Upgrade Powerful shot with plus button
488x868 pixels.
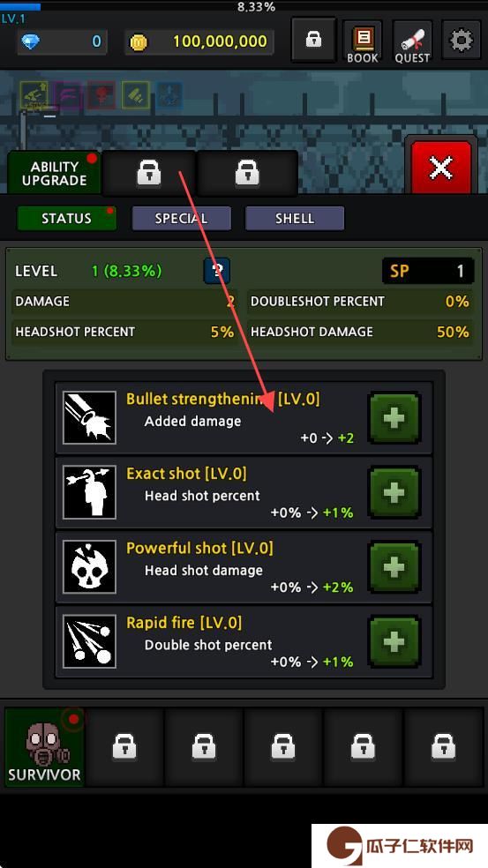394,567
